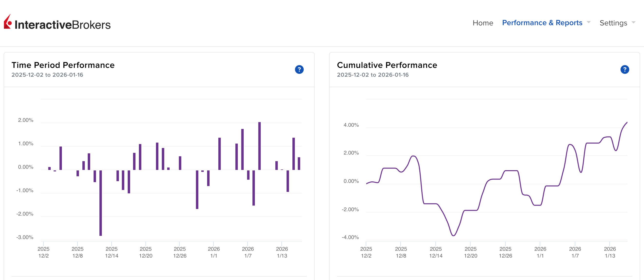Image resolution: width=644 pixels, height=280 pixels.
Task: Click the Cumulative Performance heading
Action: (x=387, y=65)
